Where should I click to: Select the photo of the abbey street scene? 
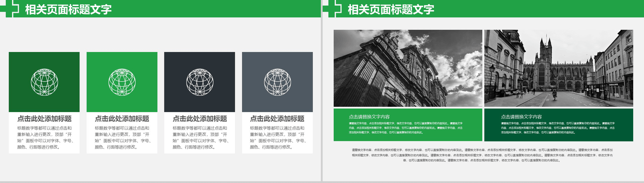pyautogui.click(x=558, y=68)
